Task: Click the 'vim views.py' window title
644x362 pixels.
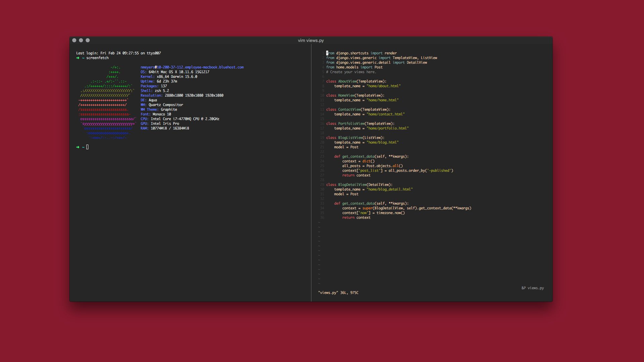Action: coord(311,40)
